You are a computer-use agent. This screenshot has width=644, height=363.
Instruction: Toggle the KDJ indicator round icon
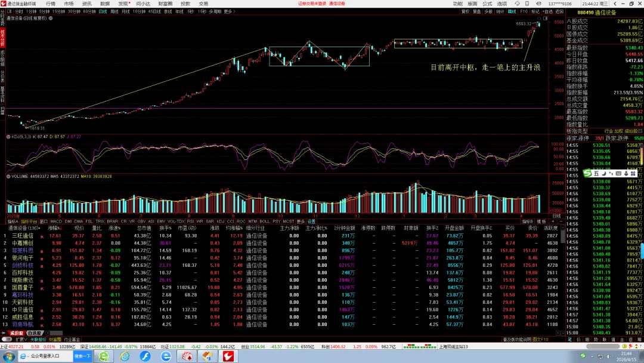(x=8, y=137)
